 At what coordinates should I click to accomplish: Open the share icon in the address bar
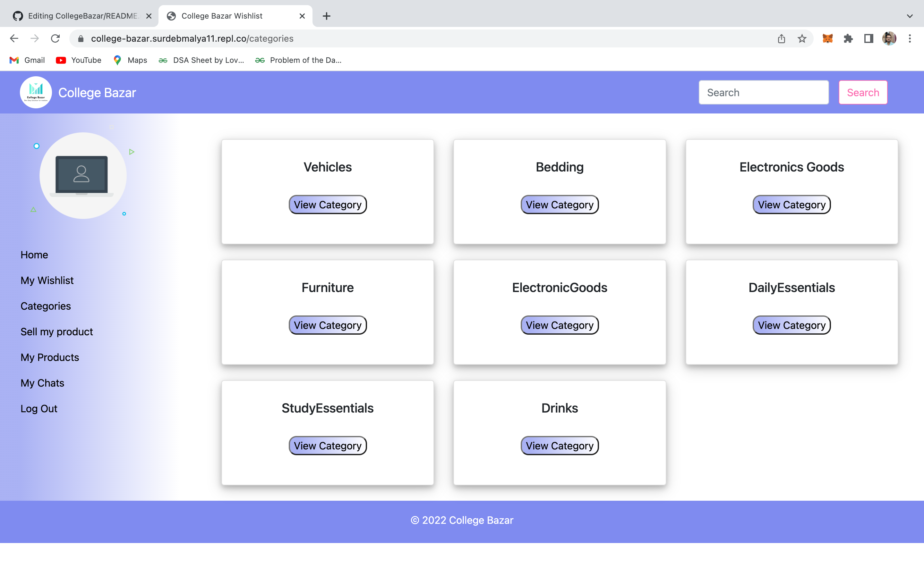click(x=781, y=38)
